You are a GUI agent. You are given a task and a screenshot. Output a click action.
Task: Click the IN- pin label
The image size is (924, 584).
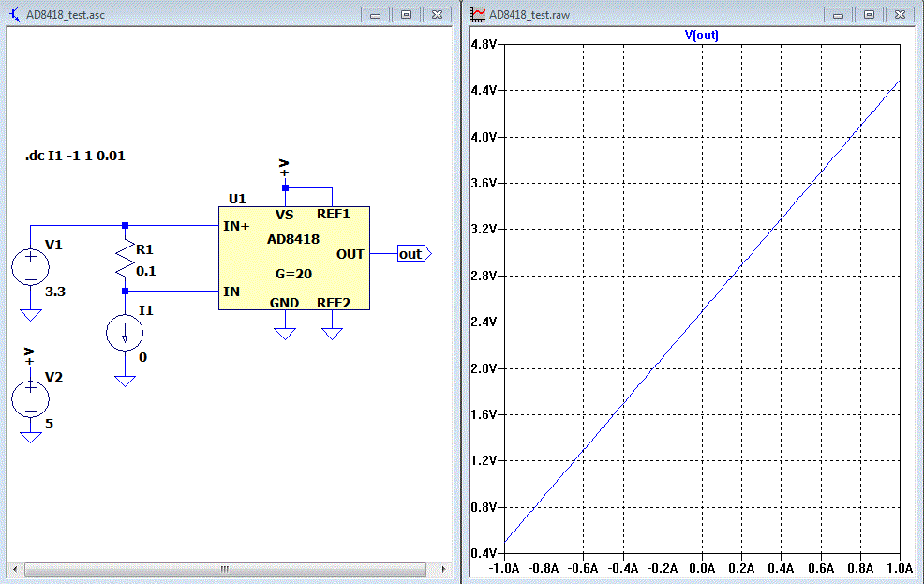click(234, 292)
